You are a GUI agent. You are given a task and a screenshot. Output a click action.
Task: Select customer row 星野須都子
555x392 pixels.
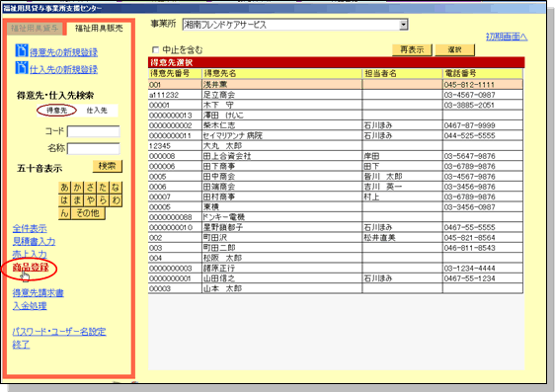[335, 227]
